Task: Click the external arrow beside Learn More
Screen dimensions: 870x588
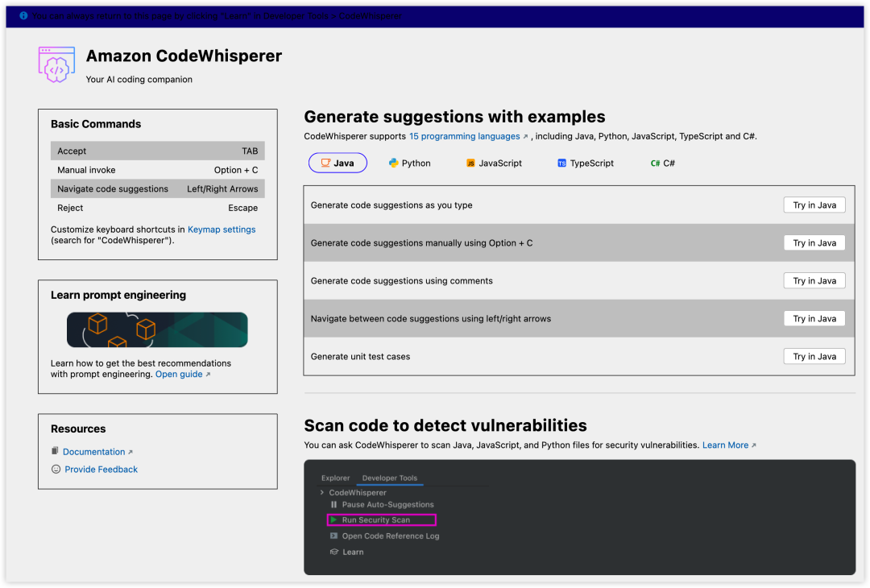Action: [x=753, y=445]
